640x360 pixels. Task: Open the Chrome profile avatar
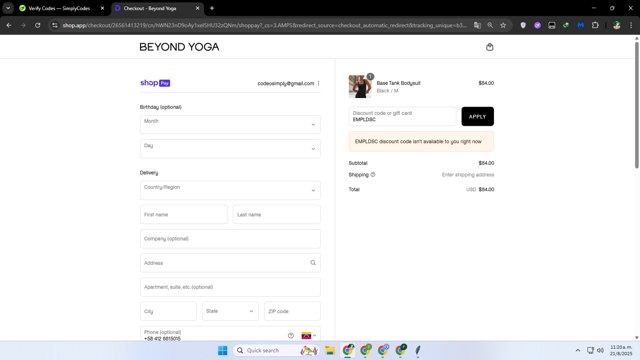click(x=617, y=25)
